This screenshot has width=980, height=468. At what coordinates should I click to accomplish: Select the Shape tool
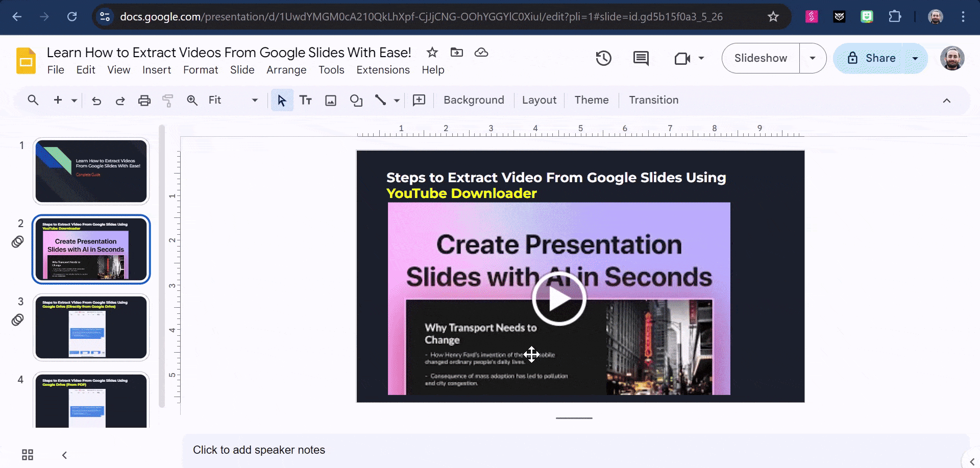356,100
